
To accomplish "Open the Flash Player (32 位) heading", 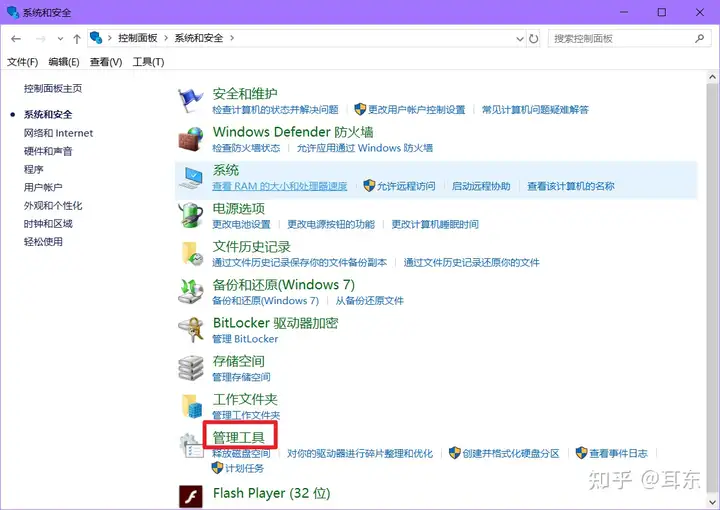I will tap(271, 493).
